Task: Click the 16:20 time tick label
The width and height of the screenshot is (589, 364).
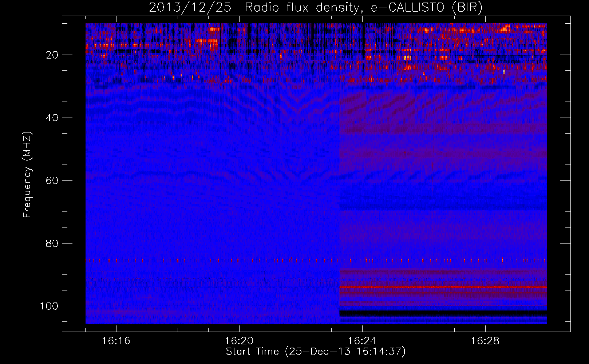Action: pyautogui.click(x=239, y=341)
